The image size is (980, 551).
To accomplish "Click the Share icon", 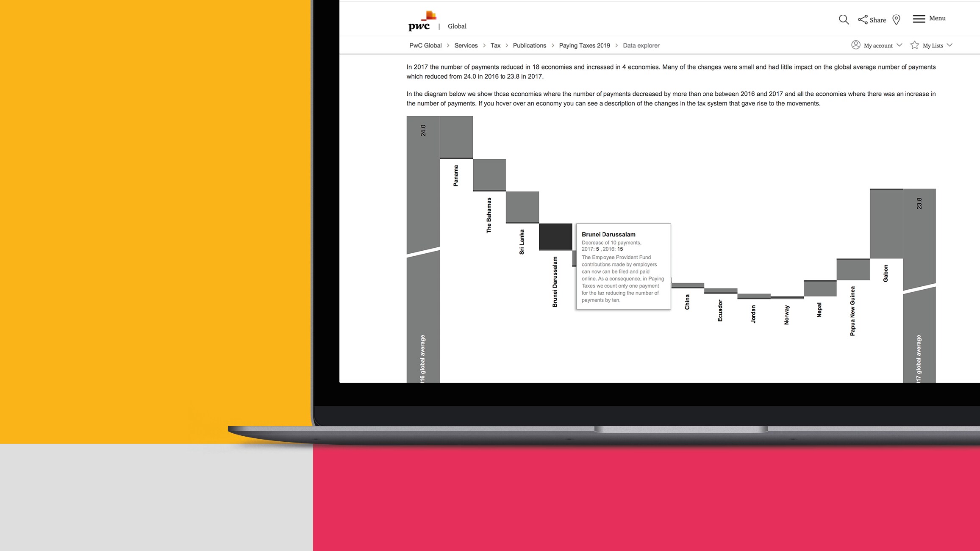I will click(861, 19).
